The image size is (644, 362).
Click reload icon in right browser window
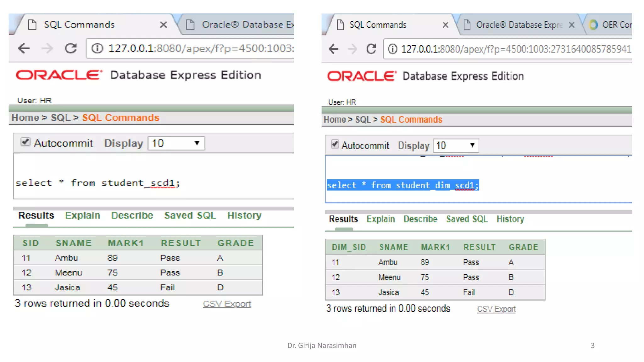coord(371,49)
